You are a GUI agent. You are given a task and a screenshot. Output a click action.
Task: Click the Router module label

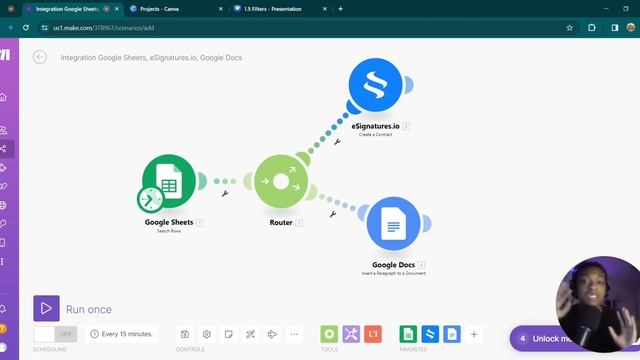[281, 222]
